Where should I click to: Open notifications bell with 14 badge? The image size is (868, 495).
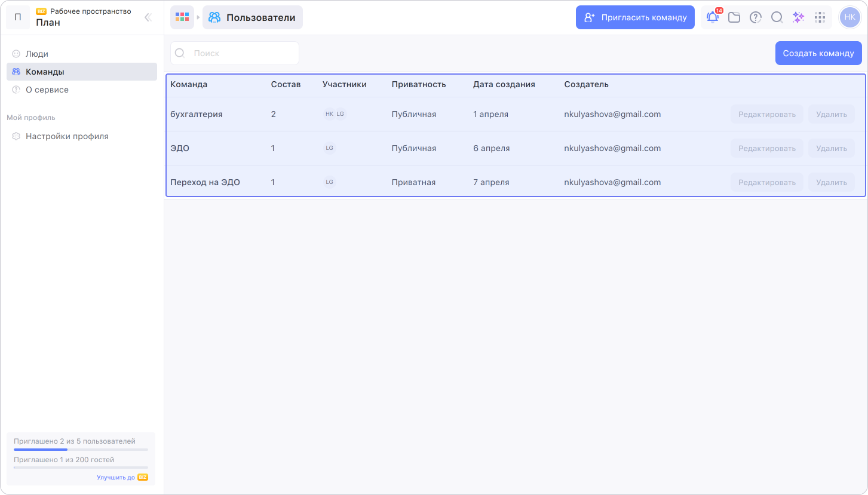point(713,17)
